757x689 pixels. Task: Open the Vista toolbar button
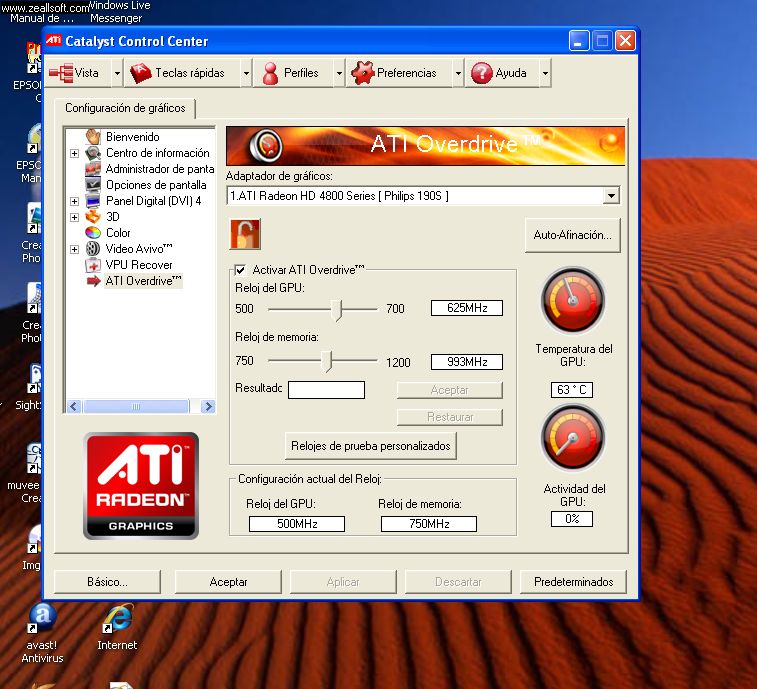[x=76, y=73]
